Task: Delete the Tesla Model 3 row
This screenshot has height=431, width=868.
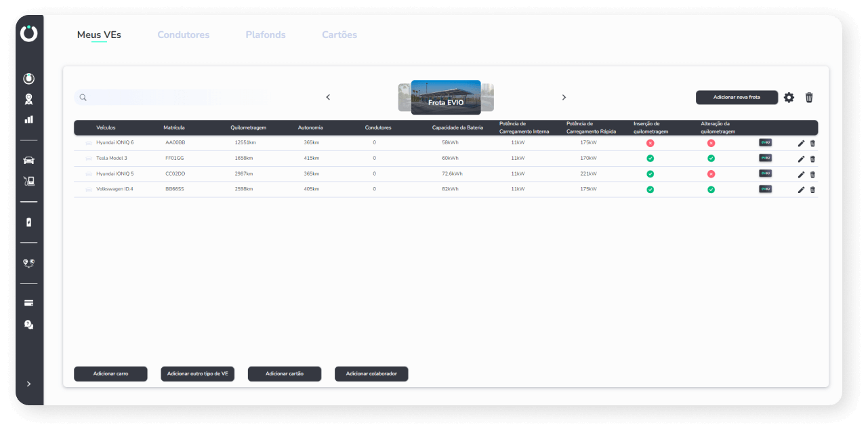Action: (812, 159)
